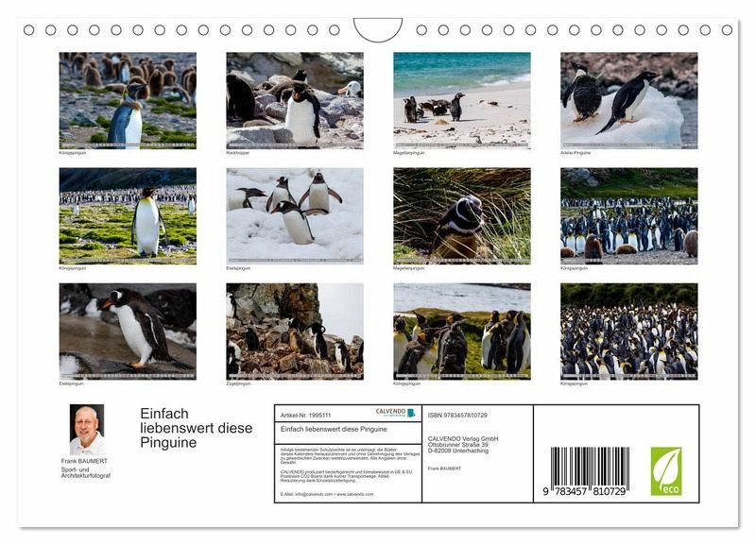Viewport: 756px width, 545px height.
Task: Click 'D-82008 Unterhaching' text
Action: tap(458, 451)
